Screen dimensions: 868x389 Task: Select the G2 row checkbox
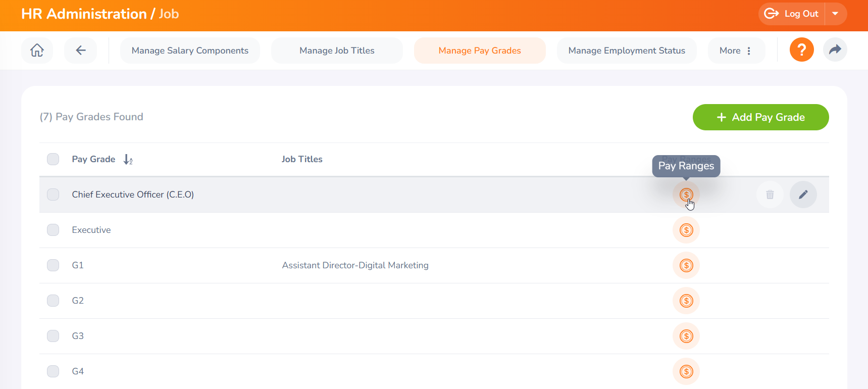(53, 301)
